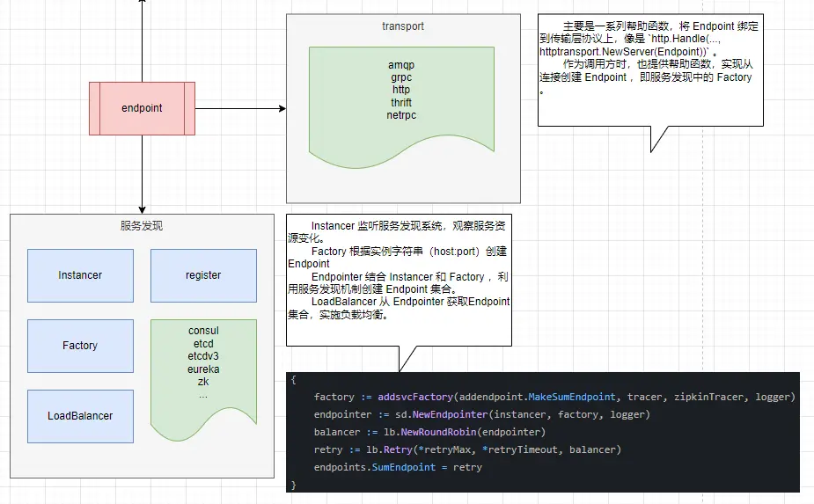Image resolution: width=814 pixels, height=504 pixels.
Task: Select the Factory blue box
Action: [80, 346]
